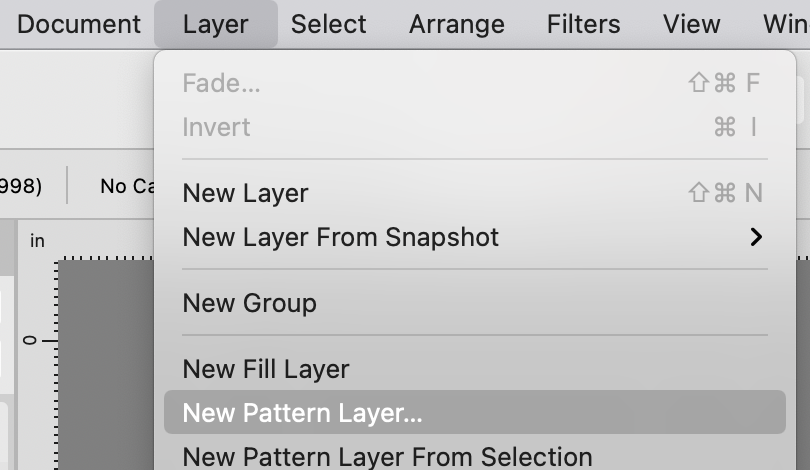This screenshot has width=810, height=470.
Task: Click the zero mark on vertical ruler
Action: 31,341
